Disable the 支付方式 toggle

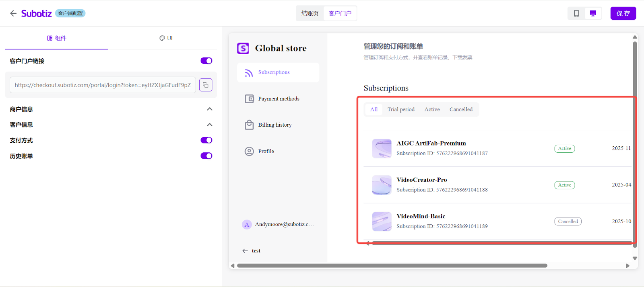point(206,140)
